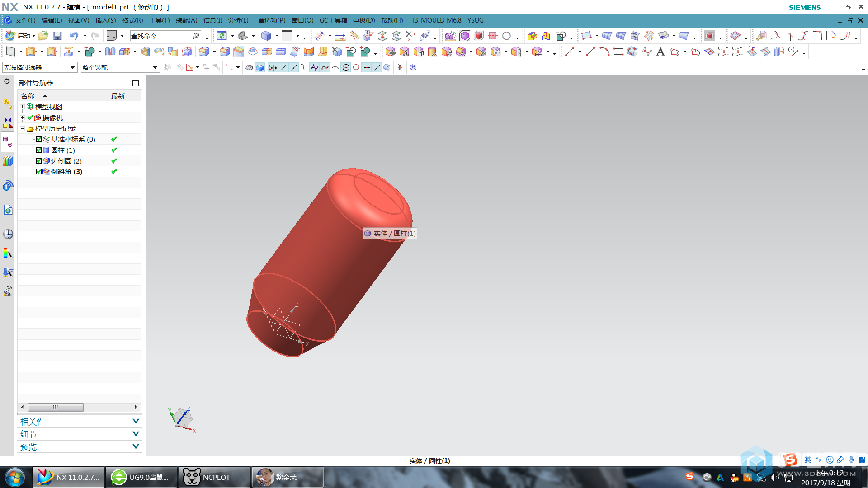Viewport: 868px width, 488px height.
Task: Click the 最新 column header
Action: 125,96
